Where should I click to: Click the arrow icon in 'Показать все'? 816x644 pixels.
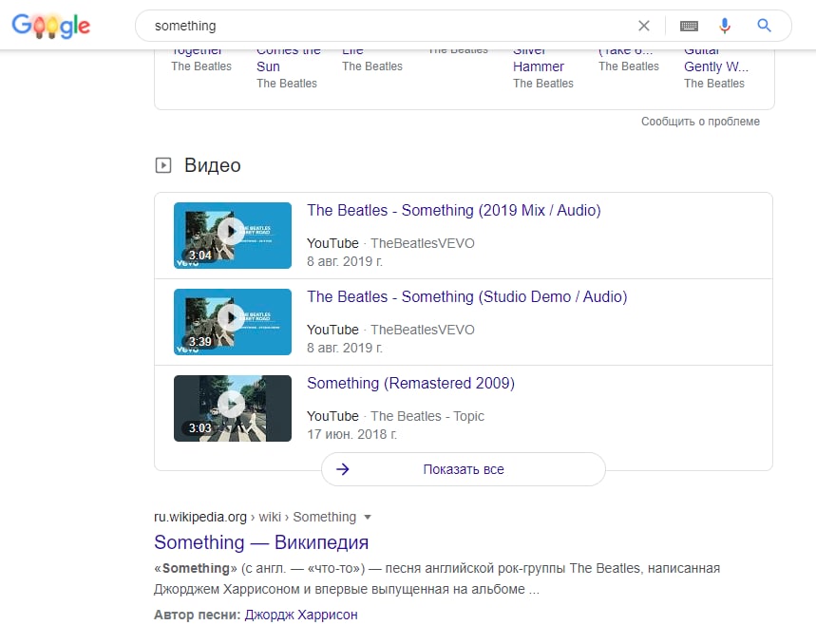coord(342,469)
